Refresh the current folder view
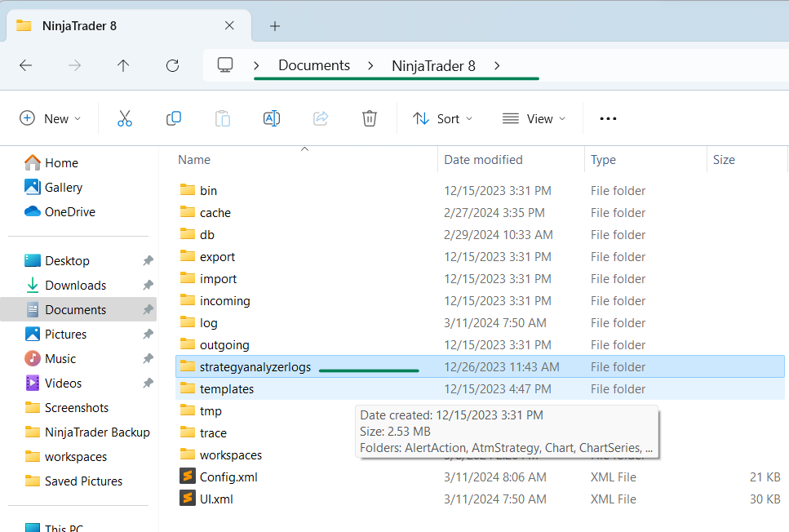The width and height of the screenshot is (789, 532). point(172,65)
